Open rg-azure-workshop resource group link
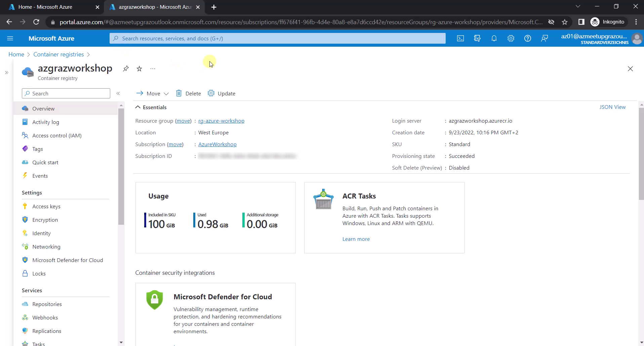 coord(221,121)
